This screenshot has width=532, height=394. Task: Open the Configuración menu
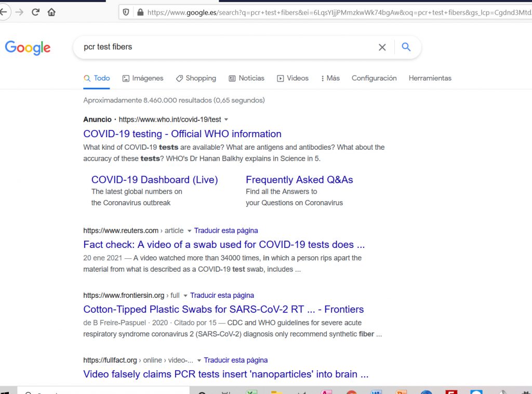point(374,78)
